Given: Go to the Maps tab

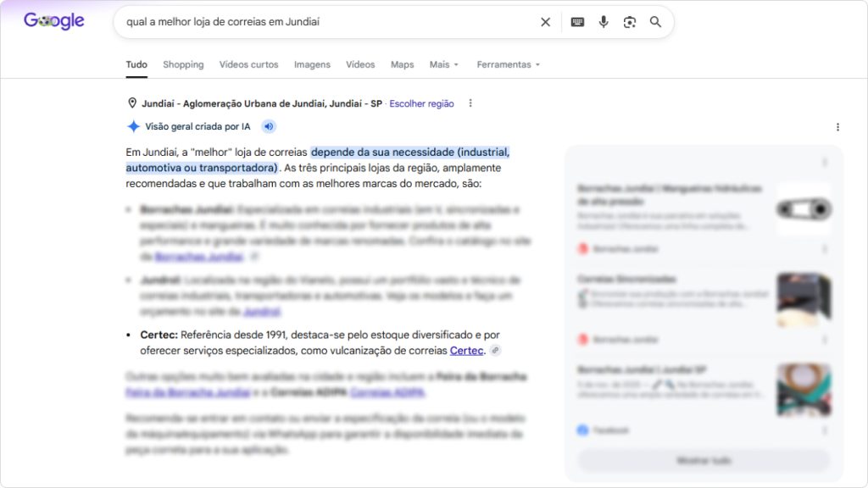Looking at the screenshot, I should pos(403,64).
